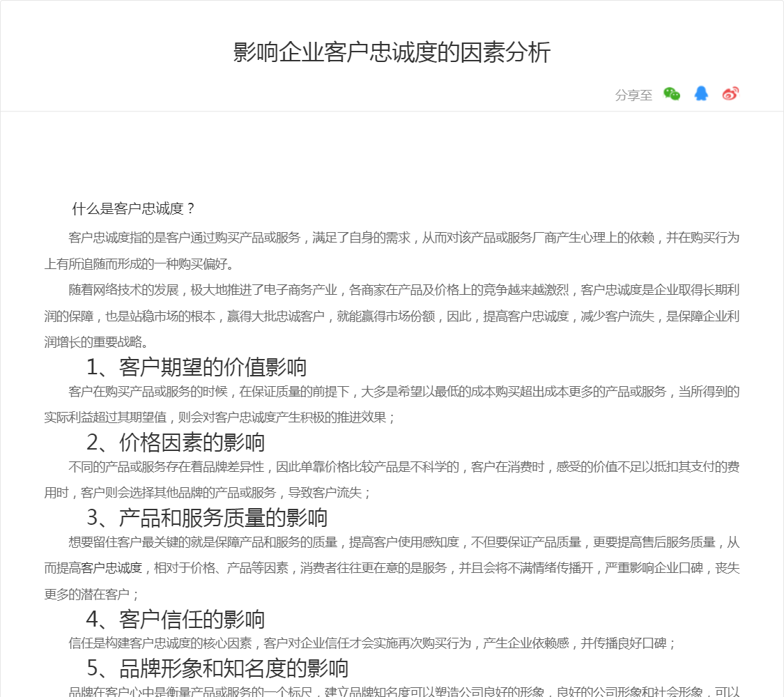The image size is (784, 697).
Task: Click the line starting '随着网络技术的发展'
Action: coord(404,290)
